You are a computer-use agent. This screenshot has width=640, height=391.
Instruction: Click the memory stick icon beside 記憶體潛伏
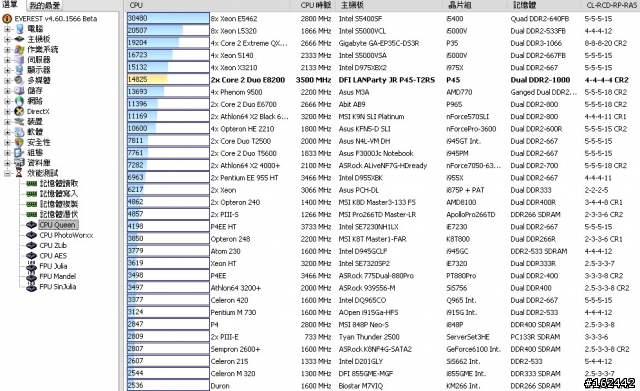click(31, 215)
